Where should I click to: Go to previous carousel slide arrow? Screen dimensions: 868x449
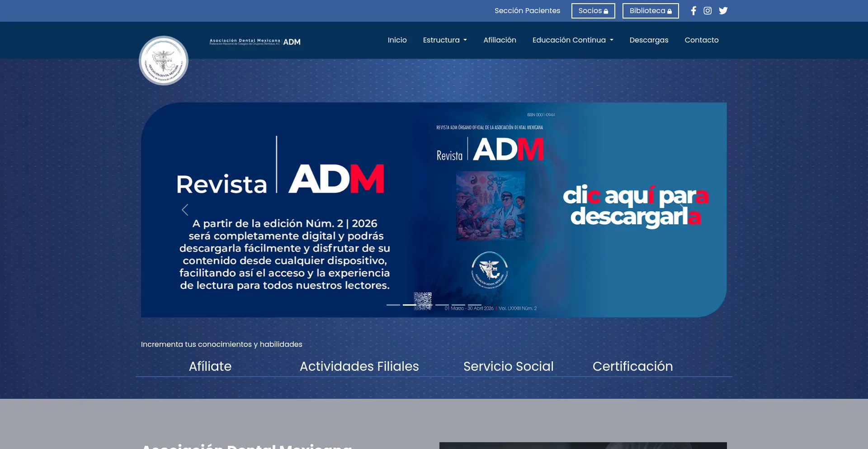(185, 210)
